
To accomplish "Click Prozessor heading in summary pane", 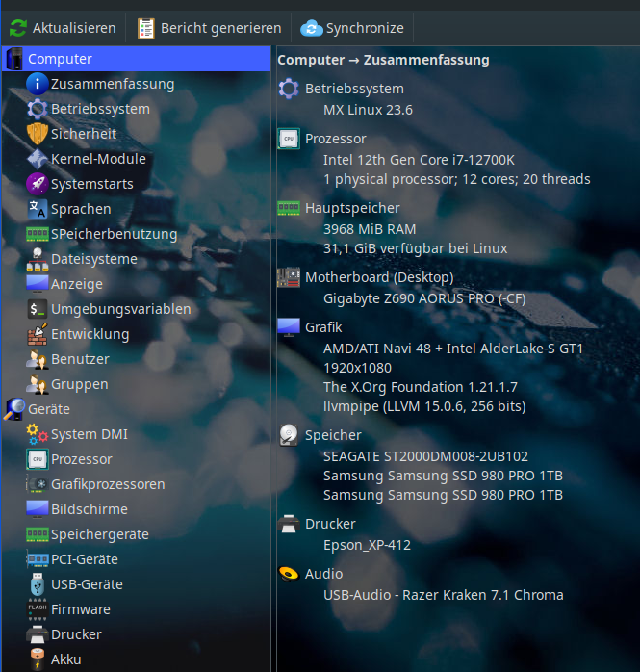I will [336, 139].
